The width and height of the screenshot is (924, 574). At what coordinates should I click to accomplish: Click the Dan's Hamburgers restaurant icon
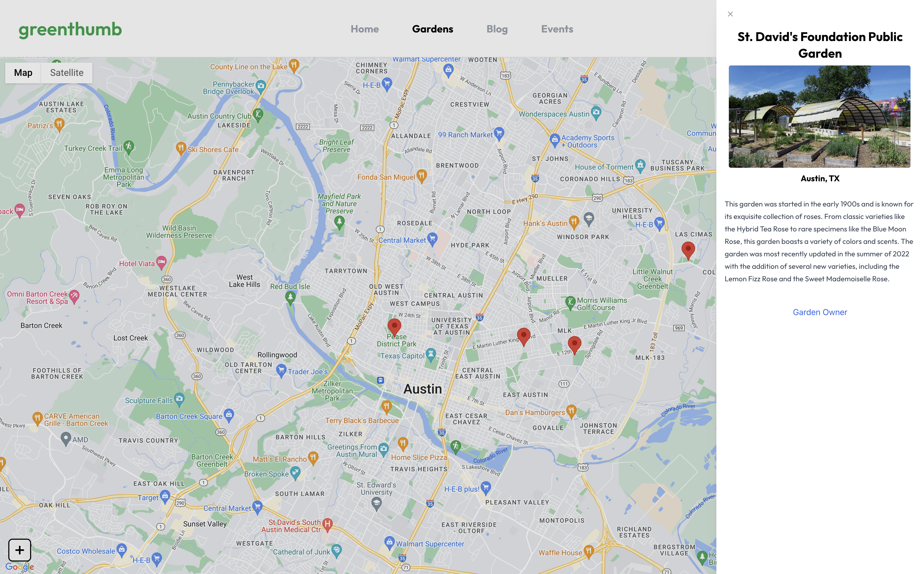pos(572,411)
